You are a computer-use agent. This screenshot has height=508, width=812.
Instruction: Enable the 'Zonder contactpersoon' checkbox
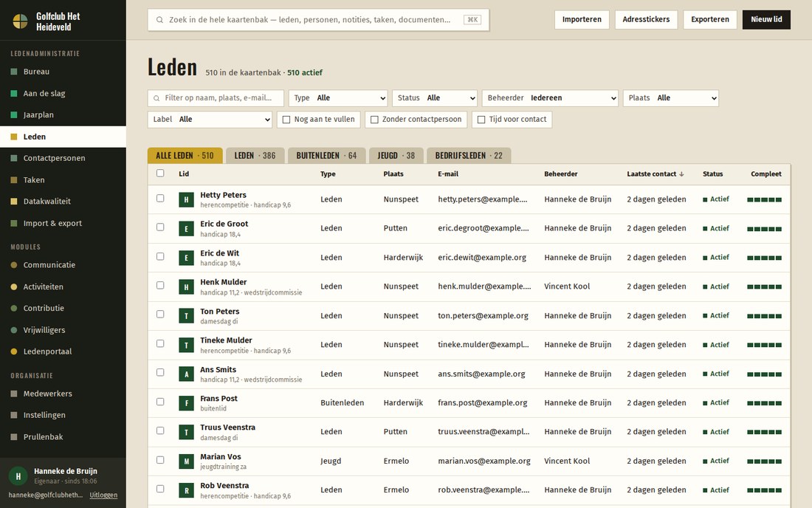pos(374,120)
